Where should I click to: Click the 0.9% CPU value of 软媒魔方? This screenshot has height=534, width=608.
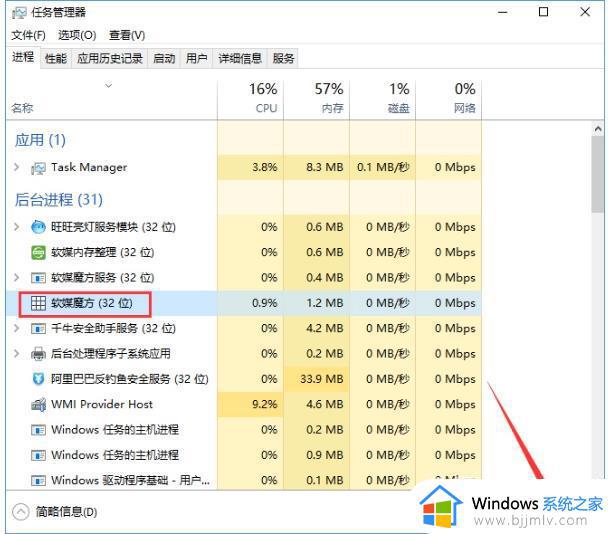[265, 303]
